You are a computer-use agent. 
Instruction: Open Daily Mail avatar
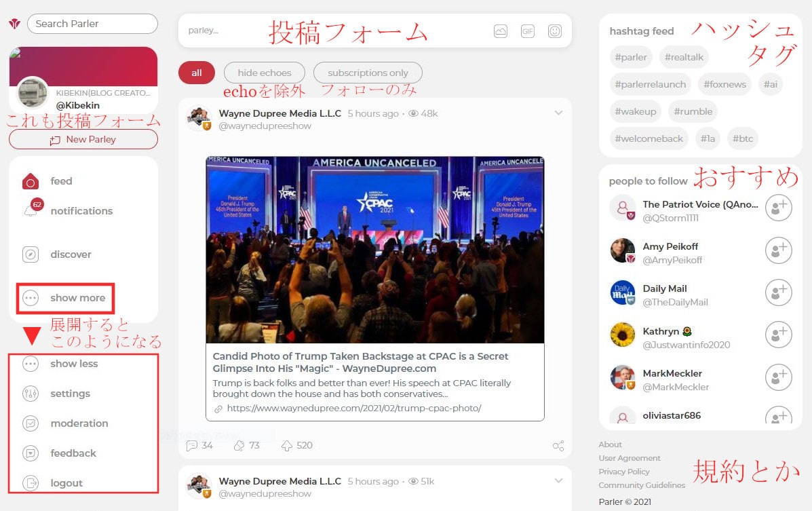point(623,292)
